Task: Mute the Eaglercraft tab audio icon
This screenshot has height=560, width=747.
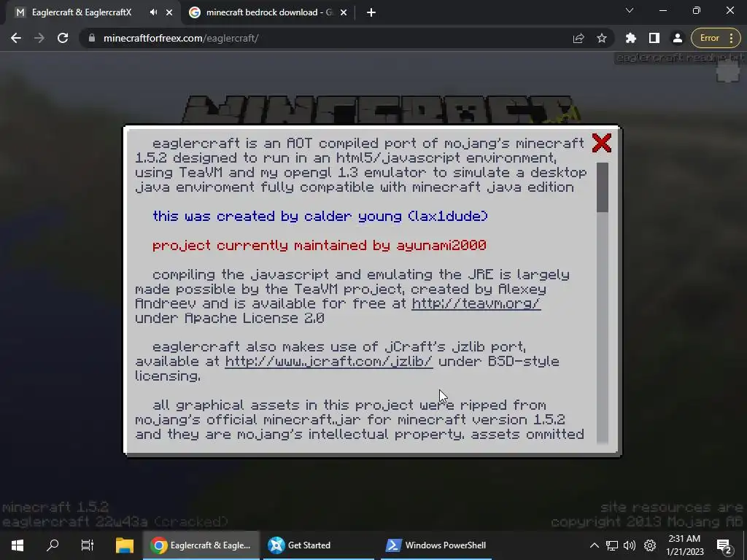Action: coord(153,12)
